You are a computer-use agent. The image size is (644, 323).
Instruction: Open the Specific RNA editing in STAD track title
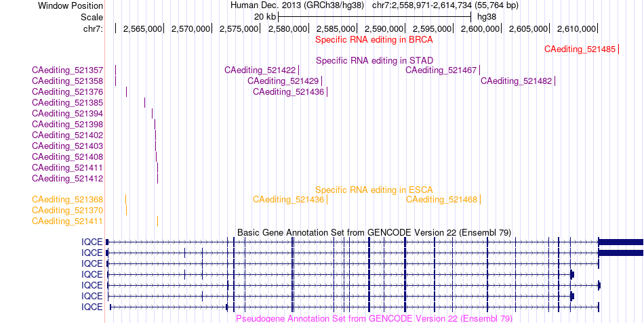(374, 61)
